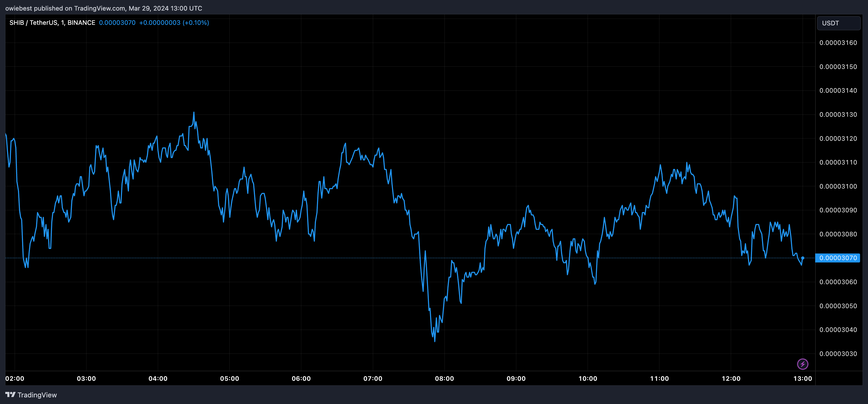Click the 02:00 time axis label

(x=15, y=378)
